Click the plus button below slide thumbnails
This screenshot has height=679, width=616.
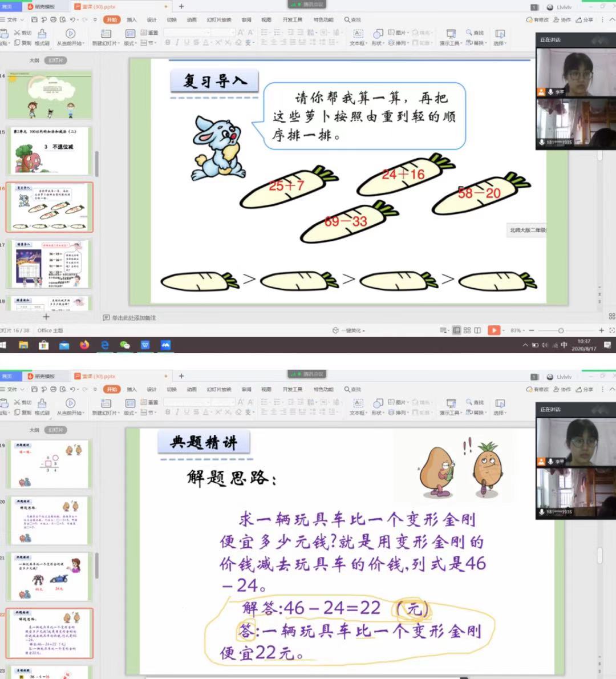coord(46,317)
